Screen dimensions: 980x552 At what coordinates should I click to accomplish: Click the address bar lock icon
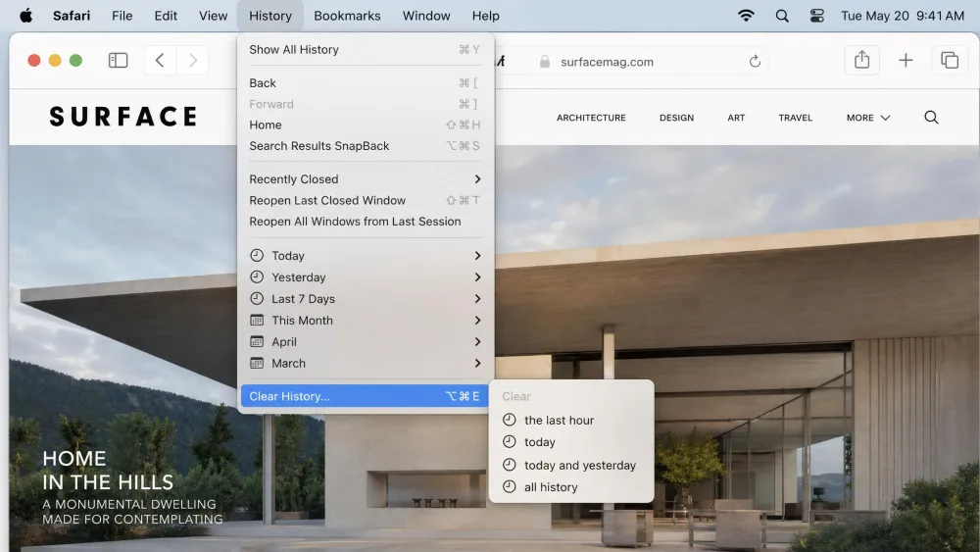[x=544, y=61]
